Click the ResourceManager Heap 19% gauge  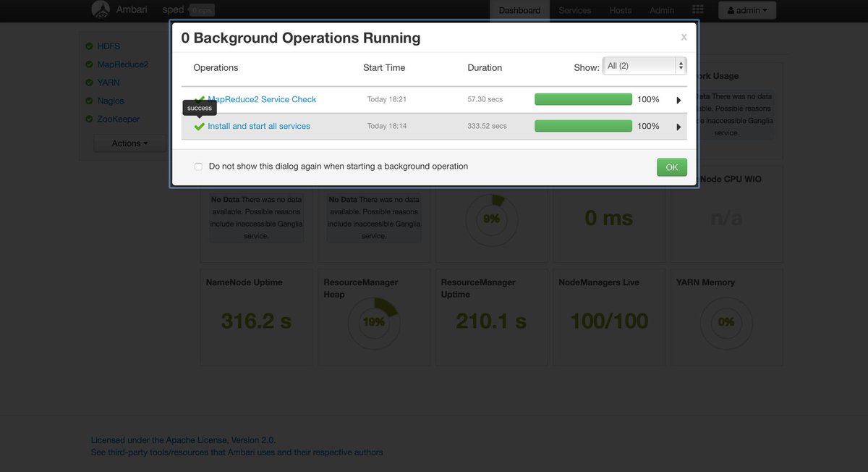coord(374,322)
